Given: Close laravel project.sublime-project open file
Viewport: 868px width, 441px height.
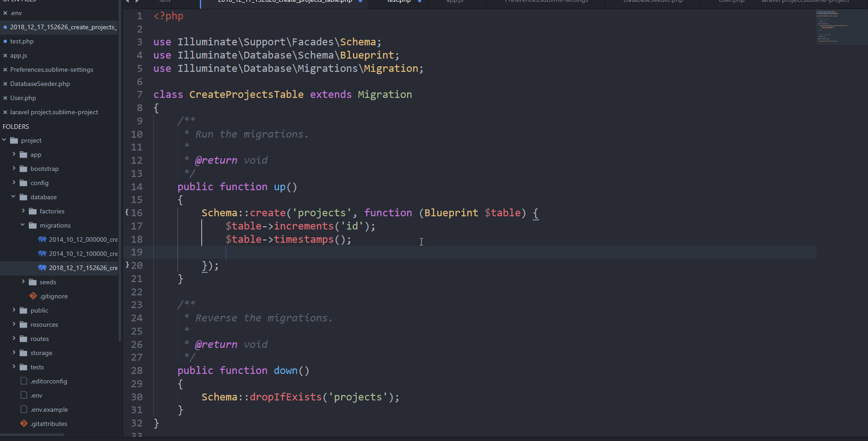Looking at the screenshot, I should tap(5, 112).
